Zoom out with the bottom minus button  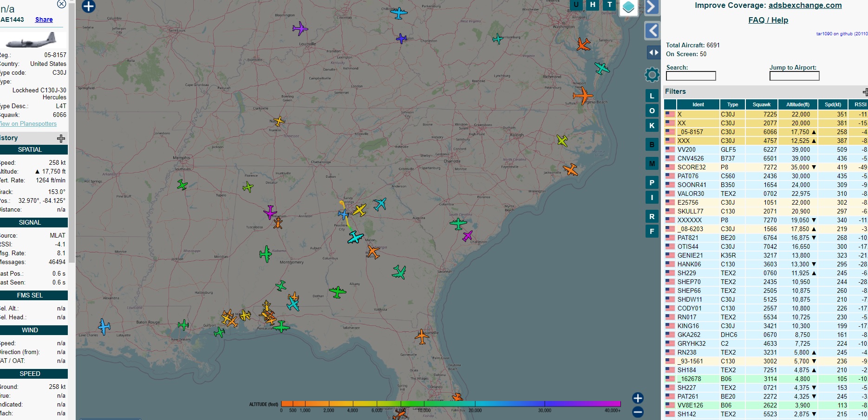click(638, 412)
